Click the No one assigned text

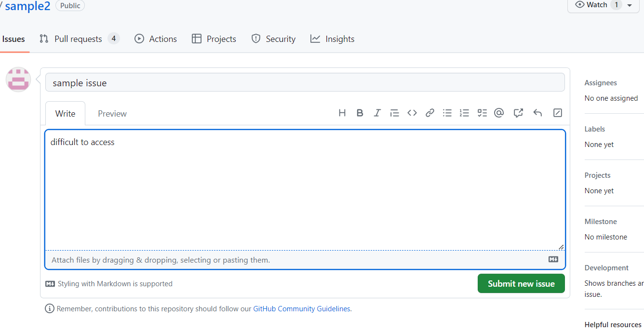[611, 98]
